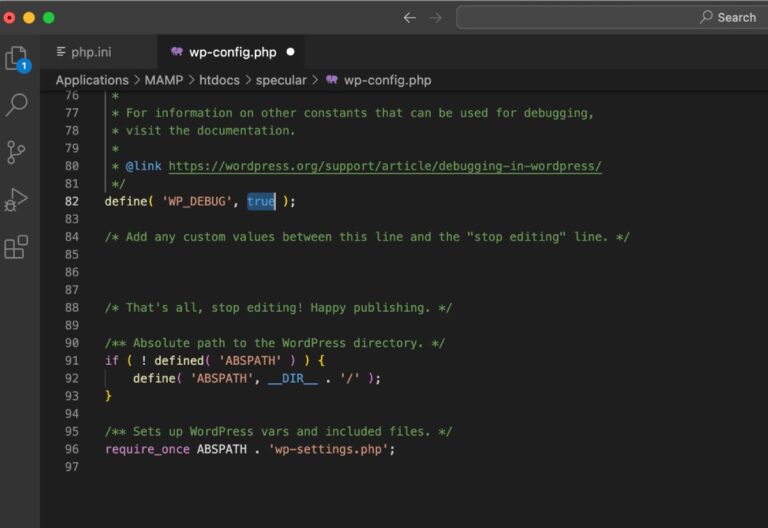768x528 pixels.
Task: Click the highlighted true value on line 82
Action: (261, 201)
